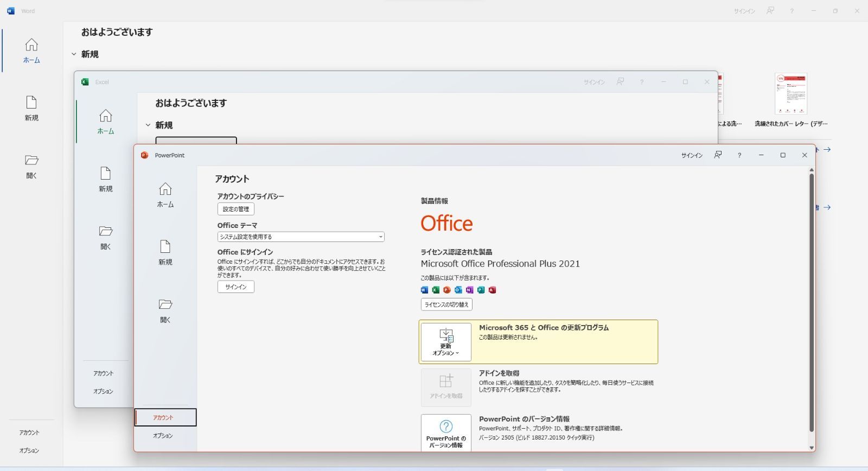Click the Word logo in its title bar
The height and width of the screenshot is (471, 868).
point(11,11)
